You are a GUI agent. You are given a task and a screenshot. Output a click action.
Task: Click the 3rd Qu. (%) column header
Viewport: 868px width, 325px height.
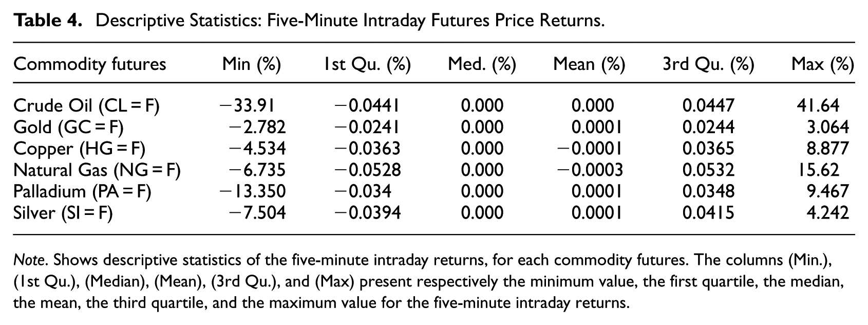tap(708, 64)
